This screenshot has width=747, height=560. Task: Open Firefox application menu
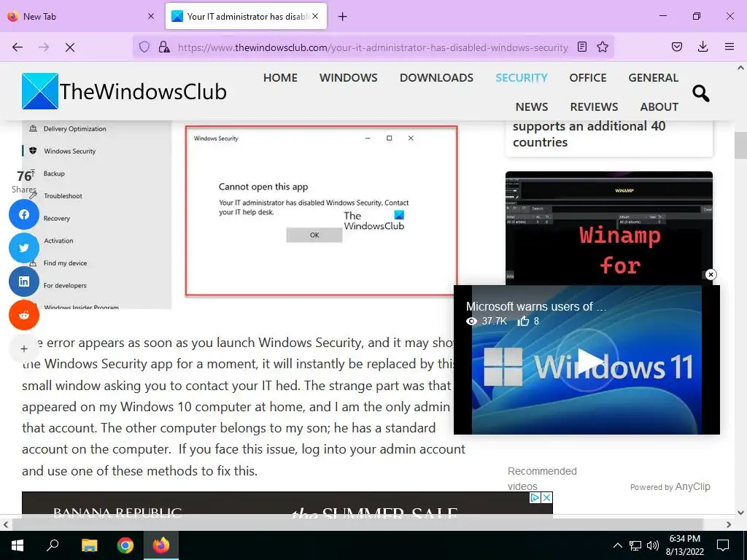pos(729,47)
